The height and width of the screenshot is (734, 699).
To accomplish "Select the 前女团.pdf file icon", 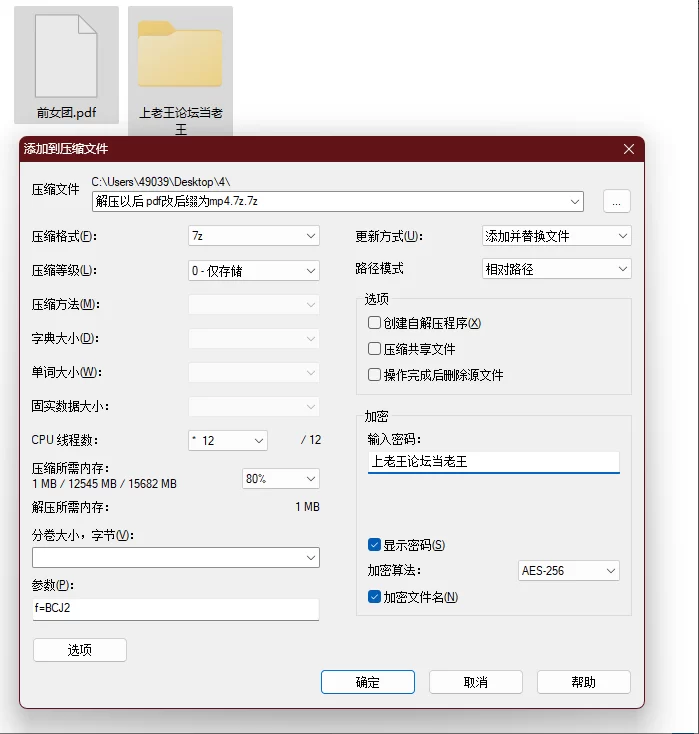I will [66, 56].
